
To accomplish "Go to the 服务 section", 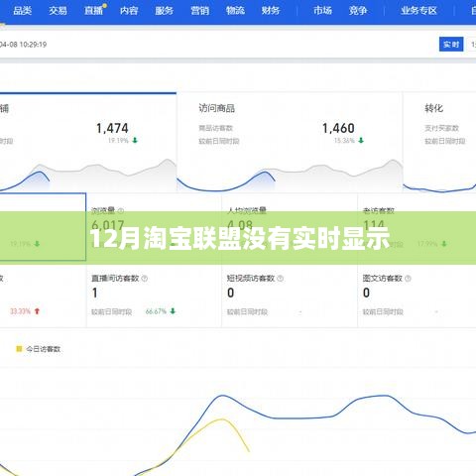I will click(x=165, y=11).
